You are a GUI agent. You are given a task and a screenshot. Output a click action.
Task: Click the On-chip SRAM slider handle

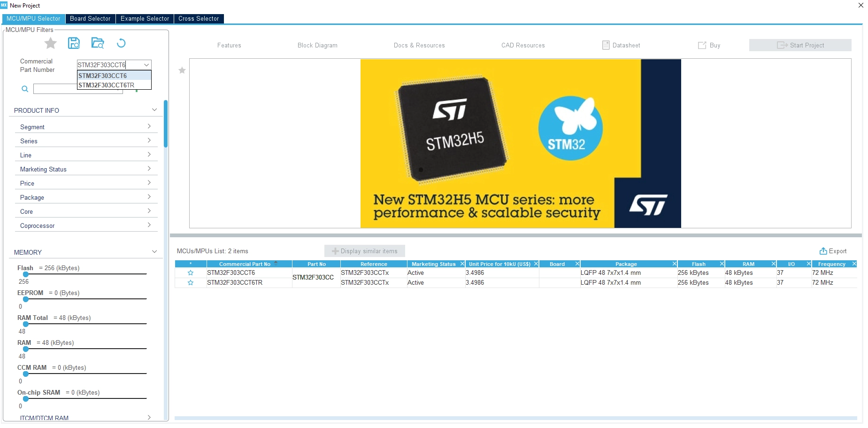[x=26, y=399]
